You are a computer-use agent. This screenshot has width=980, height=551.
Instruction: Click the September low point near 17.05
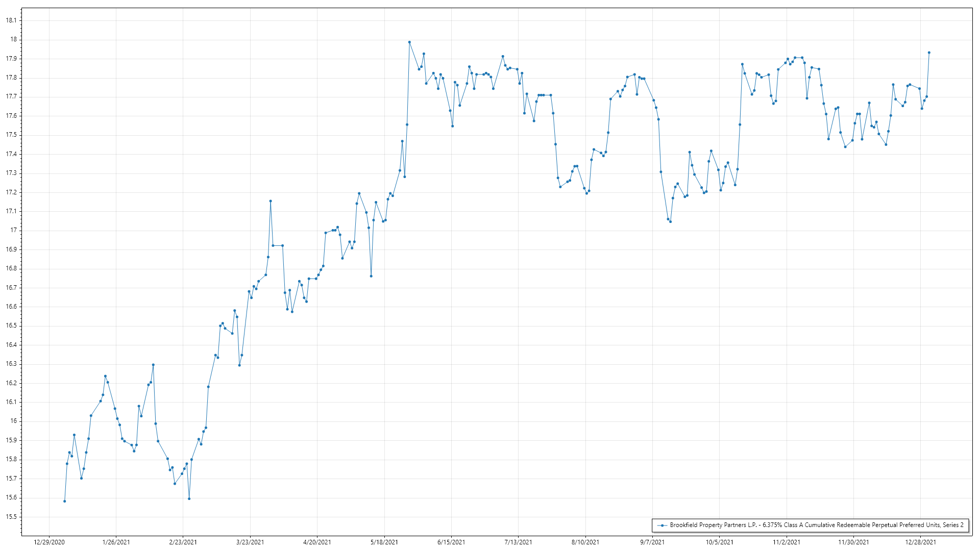point(670,221)
